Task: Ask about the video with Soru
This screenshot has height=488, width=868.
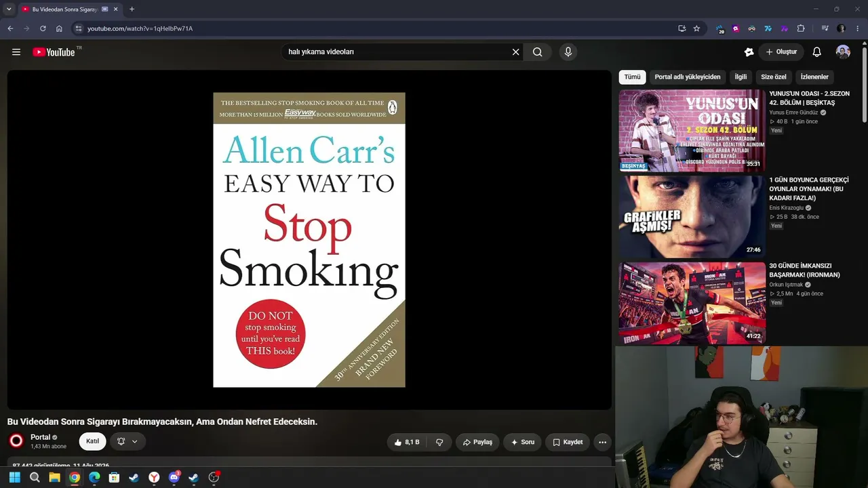Action: tap(522, 443)
